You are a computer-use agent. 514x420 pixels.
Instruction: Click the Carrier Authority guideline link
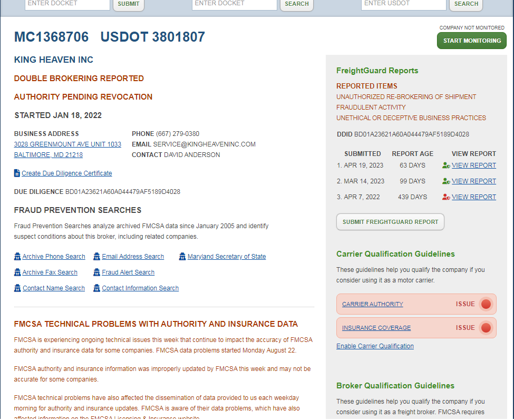coord(372,304)
